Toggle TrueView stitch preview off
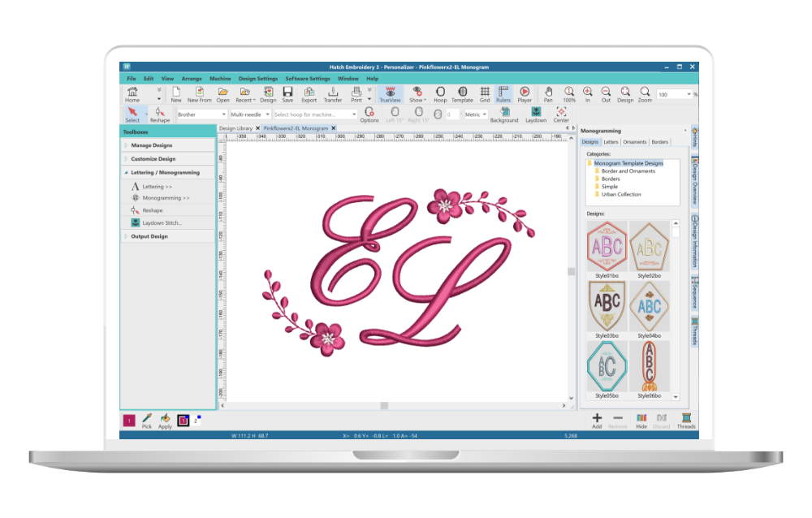This screenshot has width=812, height=518. (391, 92)
